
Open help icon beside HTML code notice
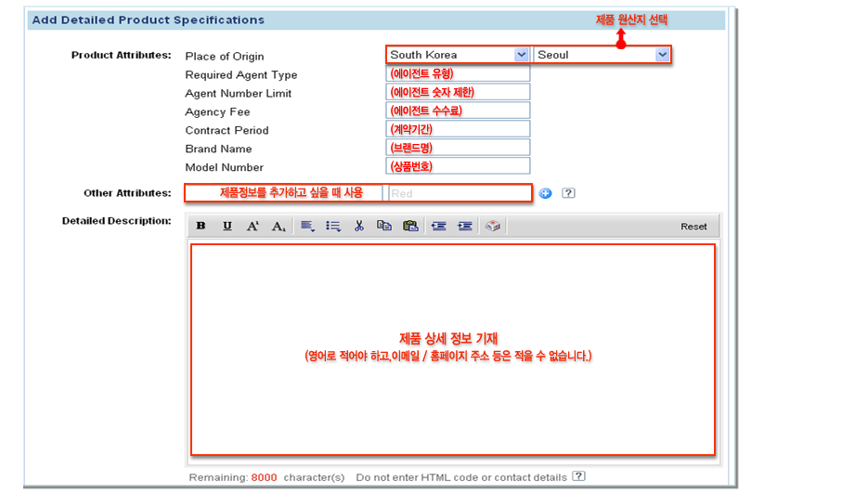(578, 476)
